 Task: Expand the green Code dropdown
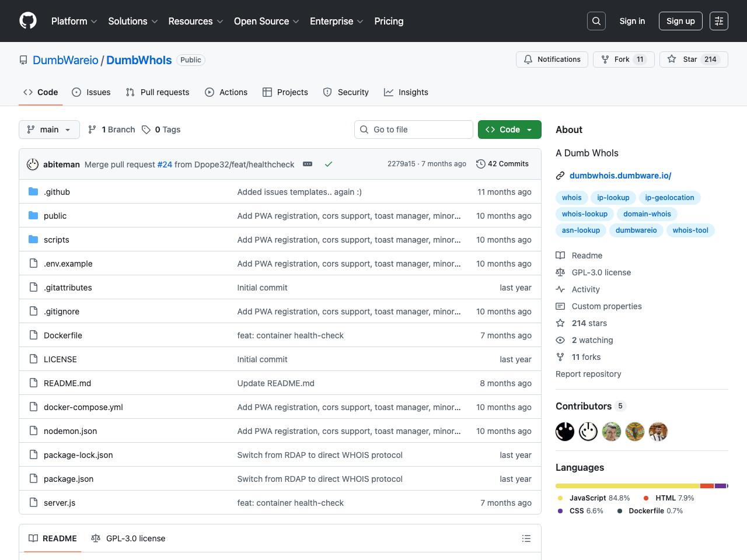point(509,129)
